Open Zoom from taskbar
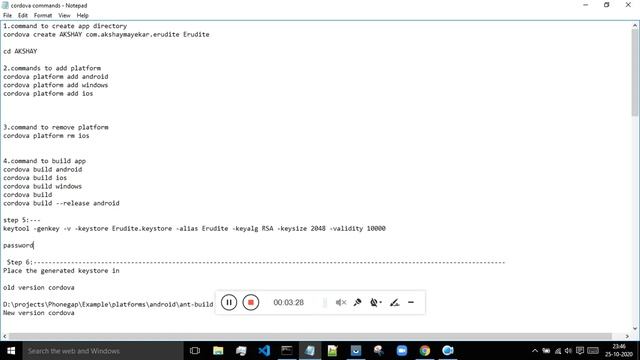 click(402, 351)
